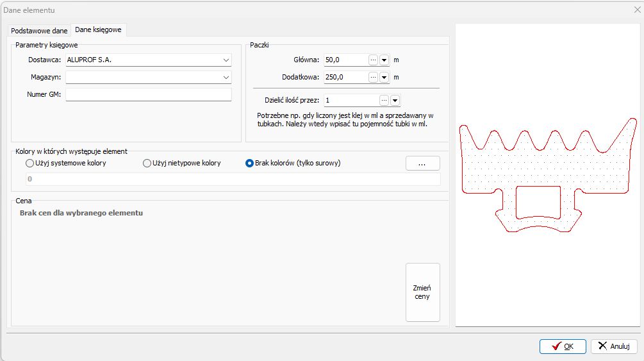Open the color selection ellipsis button
The image size is (644, 361).
click(x=422, y=164)
